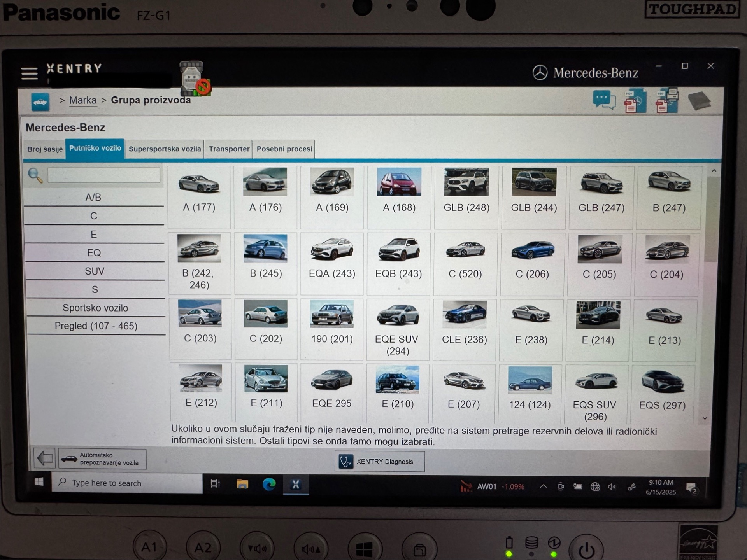Open the XENTRY hamburger menu
Viewport: 747px width, 560px height.
tap(29, 73)
